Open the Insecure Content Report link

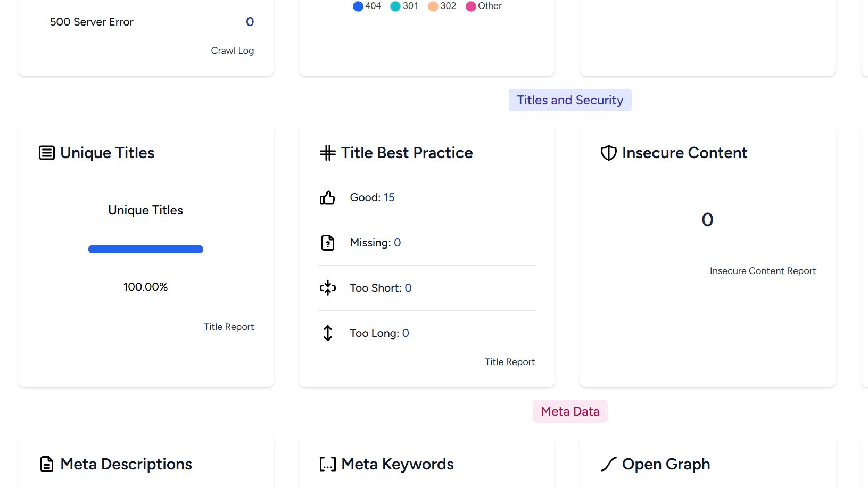click(x=763, y=271)
